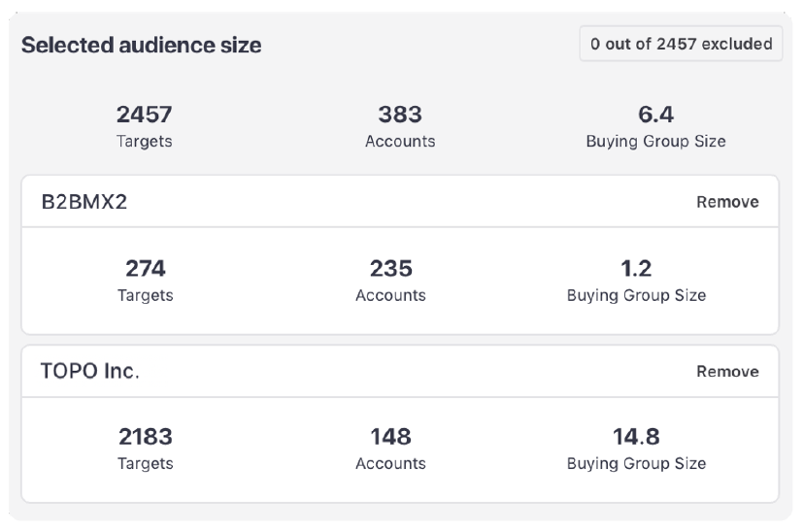Click the total 2457 Targets figure
Image resolution: width=804 pixels, height=532 pixels.
tap(145, 115)
